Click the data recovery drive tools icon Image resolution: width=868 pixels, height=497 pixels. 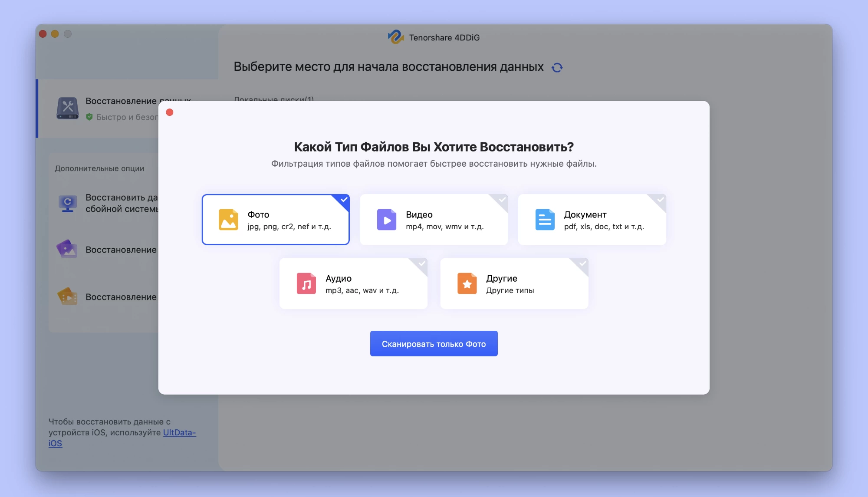pyautogui.click(x=68, y=108)
